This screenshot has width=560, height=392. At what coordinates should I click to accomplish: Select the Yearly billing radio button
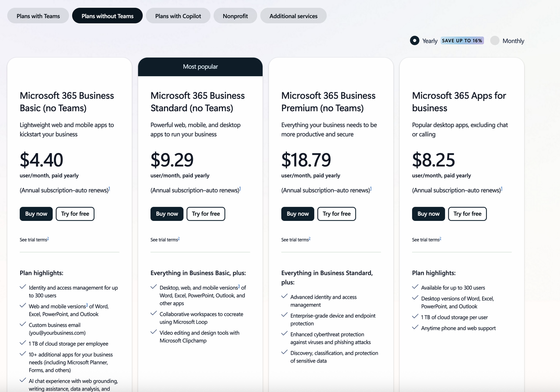(x=414, y=41)
